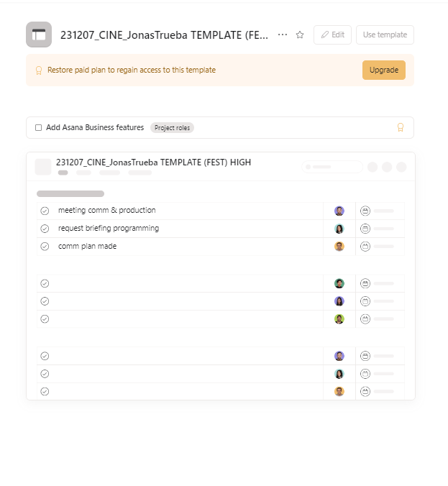The height and width of the screenshot is (486, 448).
Task: Click the premium badge icon in the banner
Action: 39,70
